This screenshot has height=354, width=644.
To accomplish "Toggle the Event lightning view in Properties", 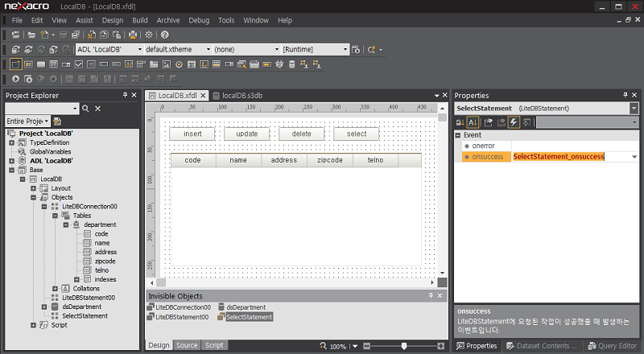I will click(514, 122).
